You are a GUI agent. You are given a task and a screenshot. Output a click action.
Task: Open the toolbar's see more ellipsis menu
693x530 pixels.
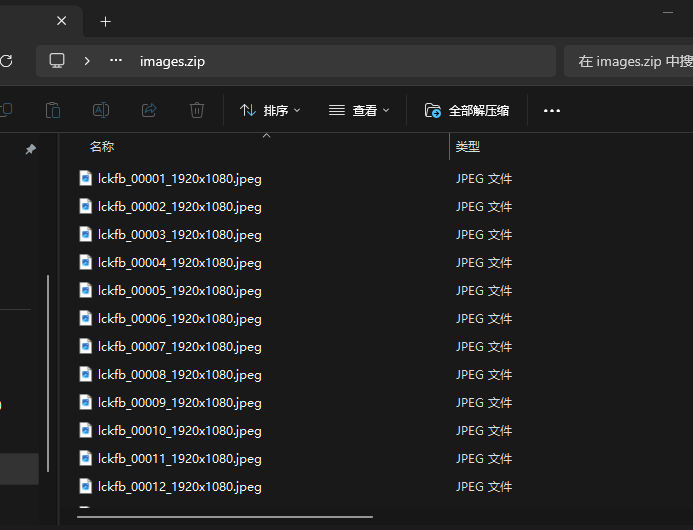pos(551,110)
